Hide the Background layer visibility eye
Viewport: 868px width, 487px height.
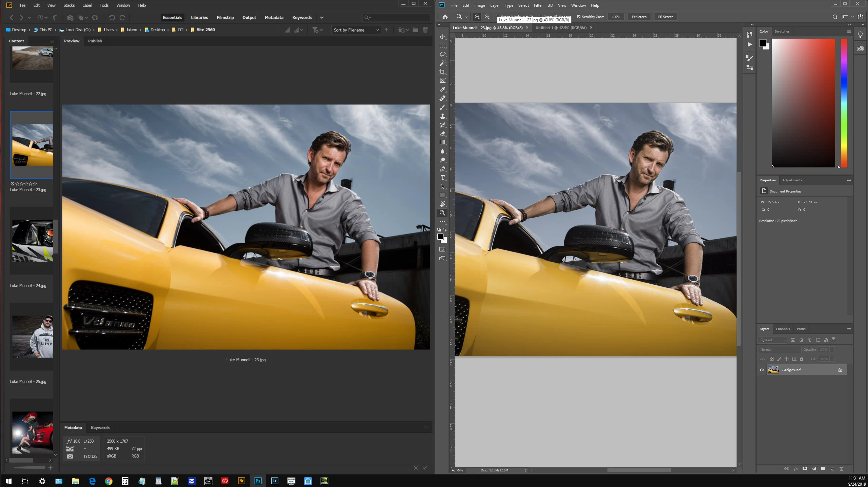coord(762,370)
